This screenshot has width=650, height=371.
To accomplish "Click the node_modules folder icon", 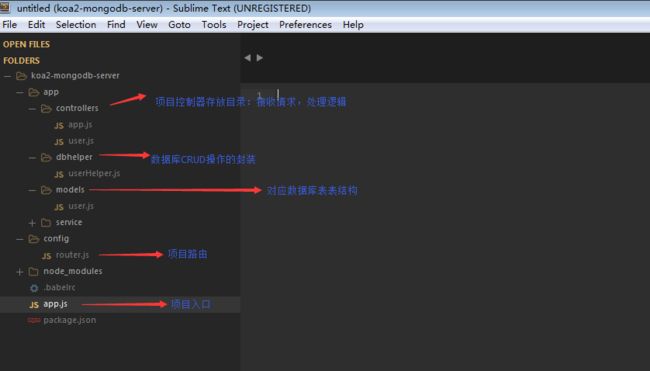I will (34, 272).
